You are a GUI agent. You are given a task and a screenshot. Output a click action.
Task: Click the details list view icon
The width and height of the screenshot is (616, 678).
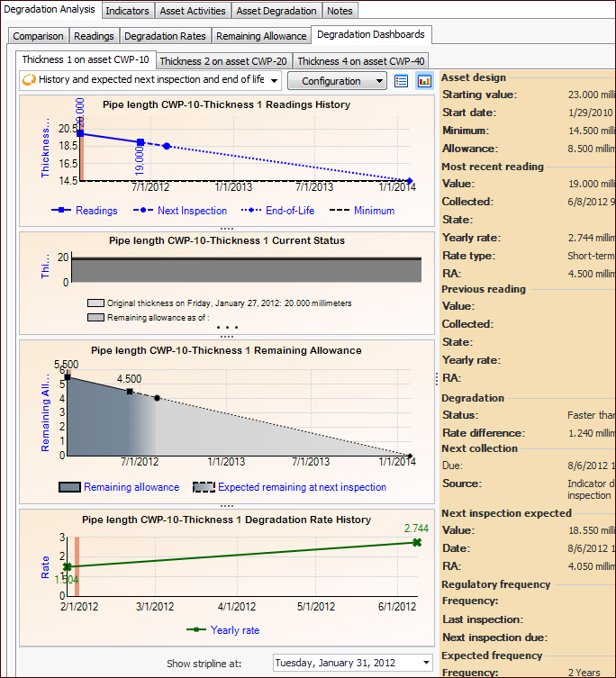point(402,81)
